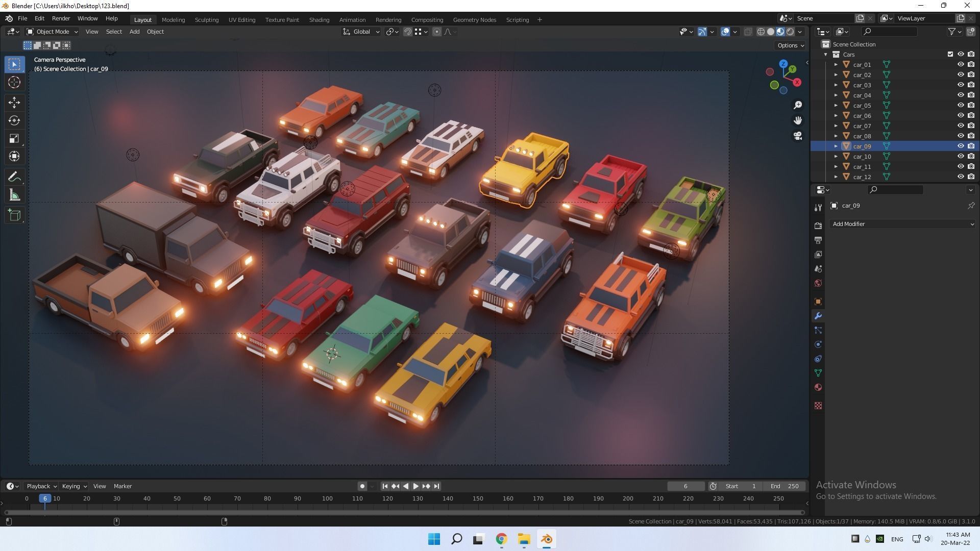Image resolution: width=980 pixels, height=551 pixels.
Task: Open the Output properties tab
Action: (x=818, y=240)
